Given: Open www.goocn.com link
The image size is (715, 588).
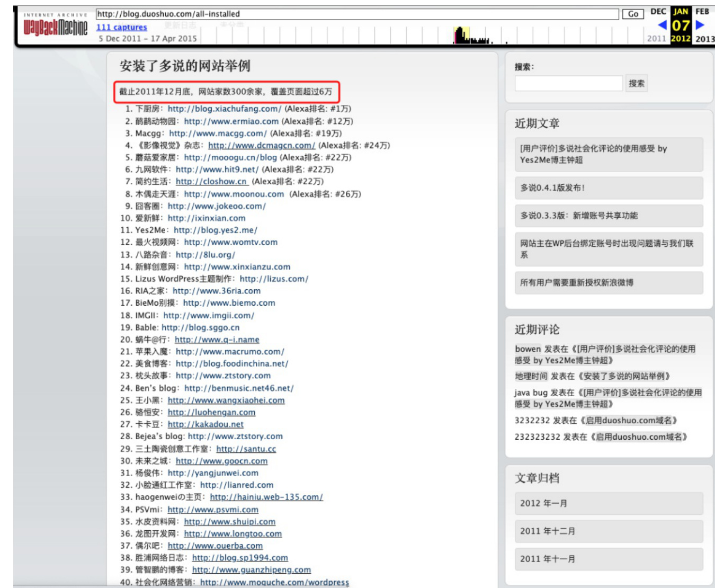Looking at the screenshot, I should click(221, 461).
